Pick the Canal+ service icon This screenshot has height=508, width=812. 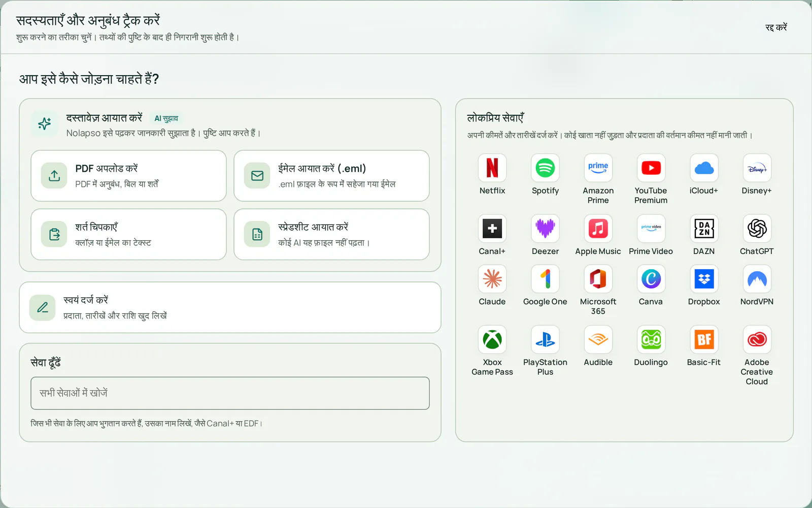coord(492,228)
